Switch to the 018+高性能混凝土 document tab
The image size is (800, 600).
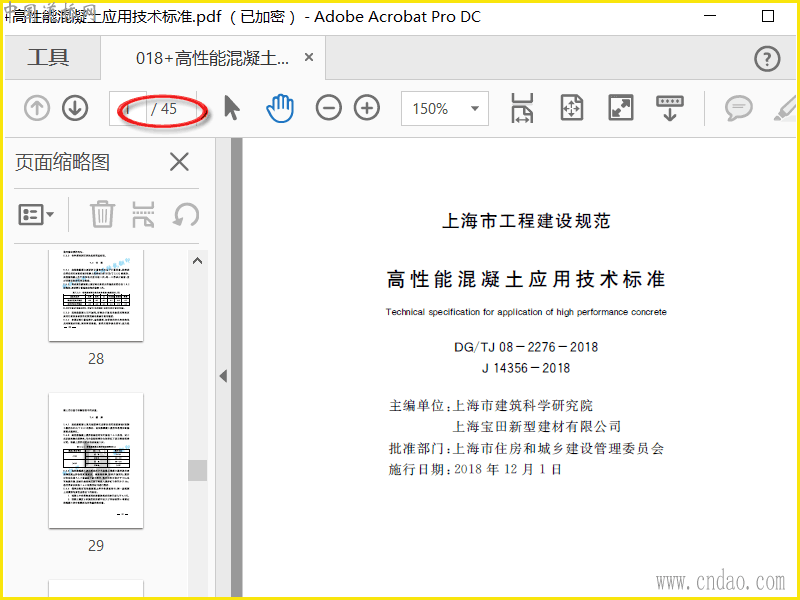click(x=212, y=58)
